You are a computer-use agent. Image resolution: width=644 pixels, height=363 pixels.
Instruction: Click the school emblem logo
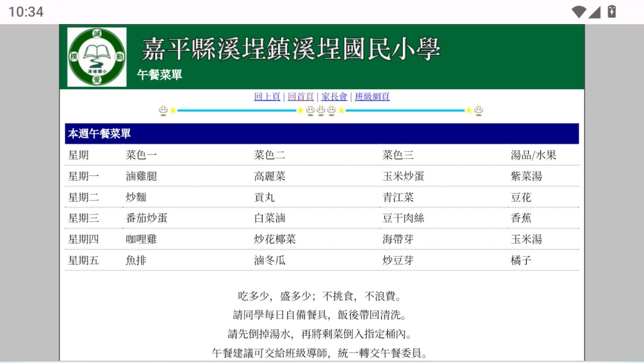pos(97,57)
